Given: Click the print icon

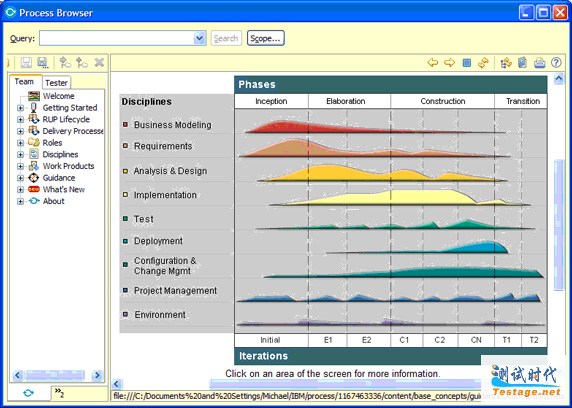Looking at the screenshot, I should coord(540,63).
